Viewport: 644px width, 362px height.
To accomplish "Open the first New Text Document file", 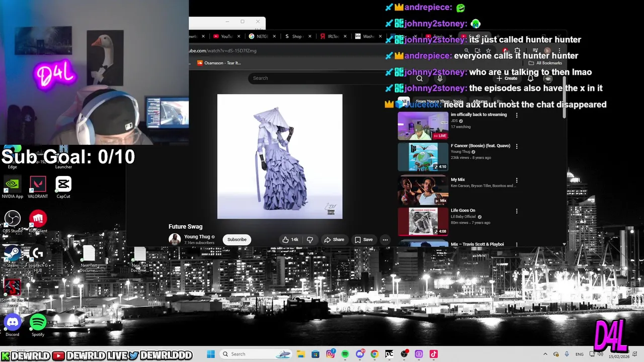I will coord(89,260).
